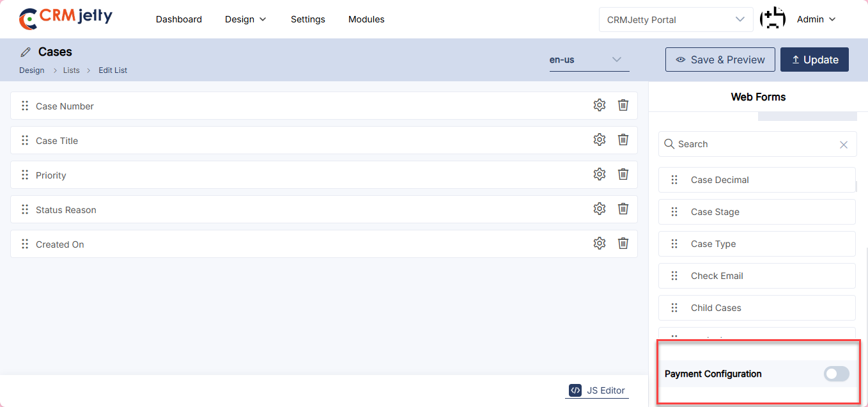The image size is (868, 407).
Task: Go to the Dashboard menu
Action: pyautogui.click(x=179, y=19)
